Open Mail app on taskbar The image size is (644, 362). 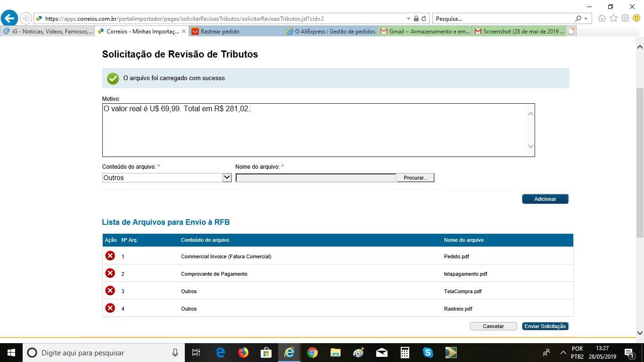pyautogui.click(x=382, y=353)
